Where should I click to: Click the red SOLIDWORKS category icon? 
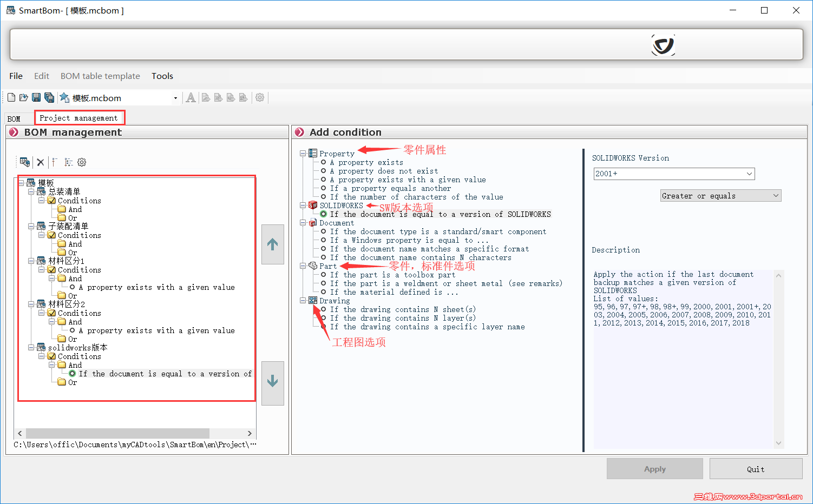[313, 205]
